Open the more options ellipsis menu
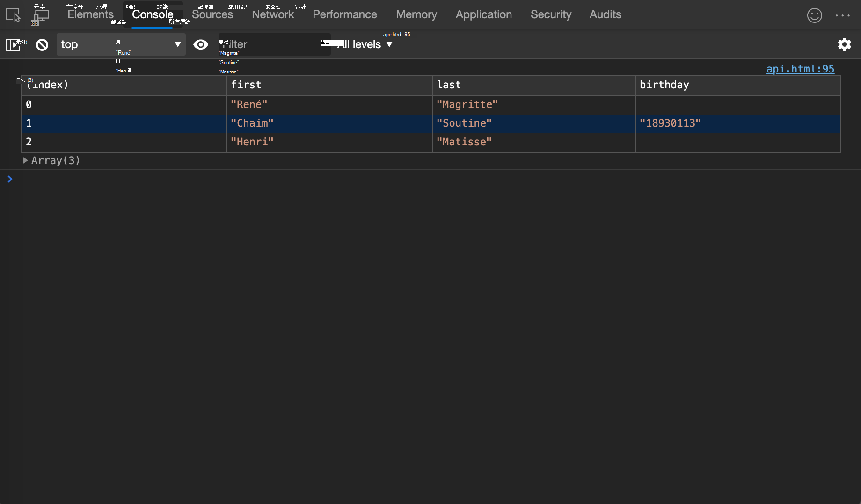Screen dimensions: 861x504 pos(842,15)
